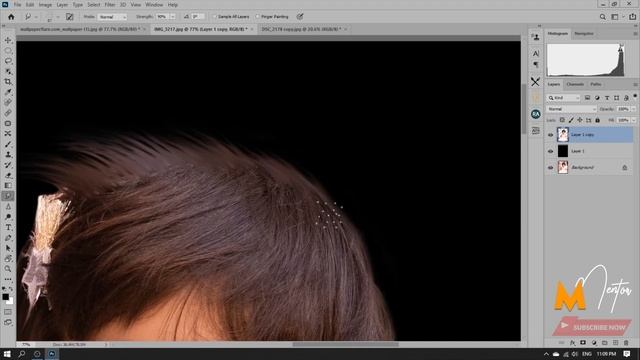Open the Strength slider dropdown arrow
Image resolution: width=640 pixels, height=360 pixels.
(x=173, y=17)
